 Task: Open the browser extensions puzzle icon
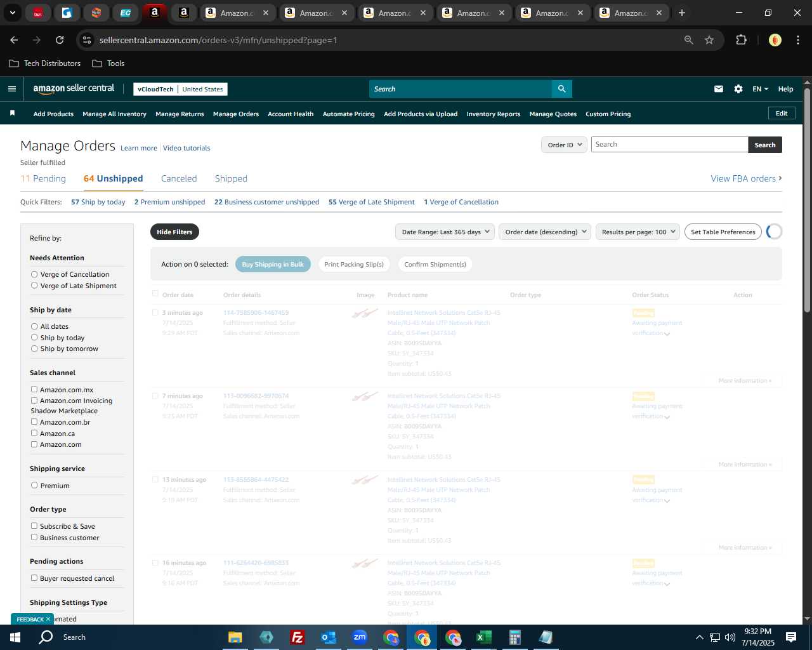(741, 40)
